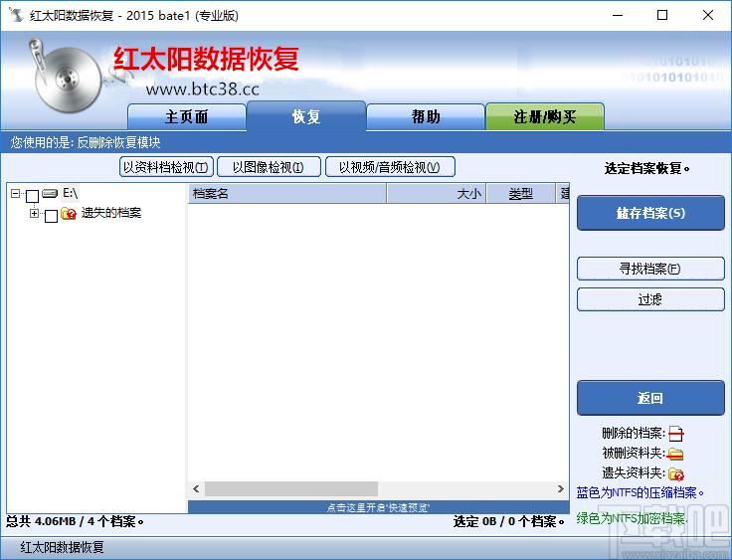732x560 pixels.
Task: Open the 注册/购买 tab
Action: 545,116
